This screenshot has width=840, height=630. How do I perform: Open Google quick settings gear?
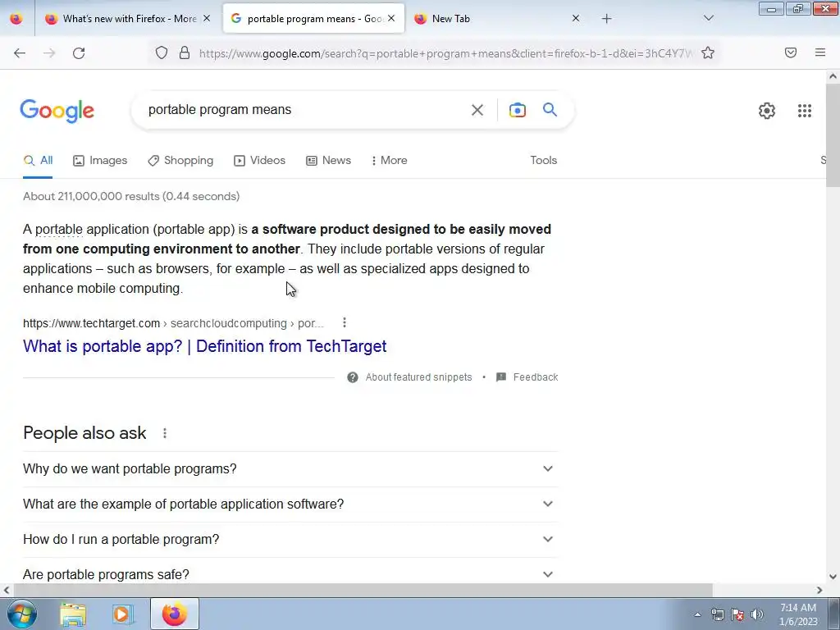coord(767,111)
